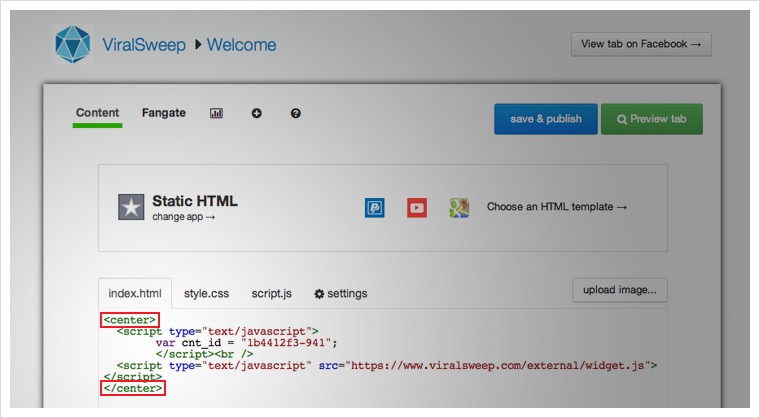The width and height of the screenshot is (760, 418).
Task: Open the question mark help icon
Action: 295,113
